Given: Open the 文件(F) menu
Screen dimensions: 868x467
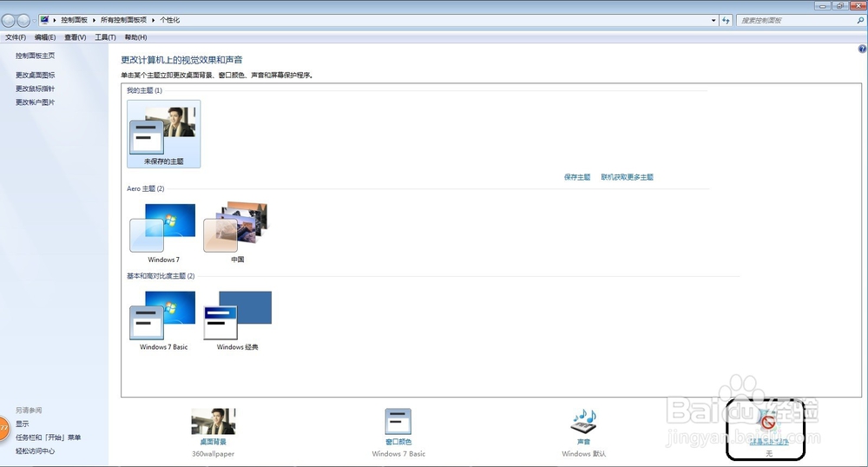Looking at the screenshot, I should [x=16, y=37].
